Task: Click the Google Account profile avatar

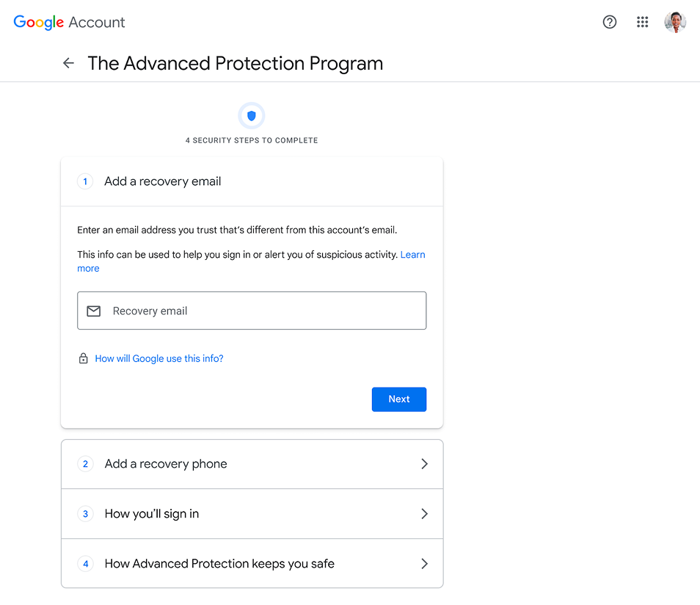Action: point(674,22)
